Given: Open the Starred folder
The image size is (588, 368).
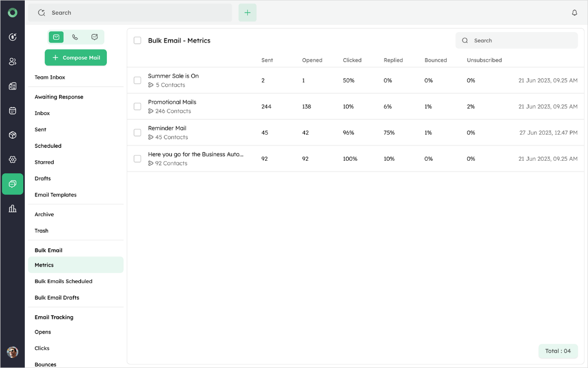Looking at the screenshot, I should point(44,162).
